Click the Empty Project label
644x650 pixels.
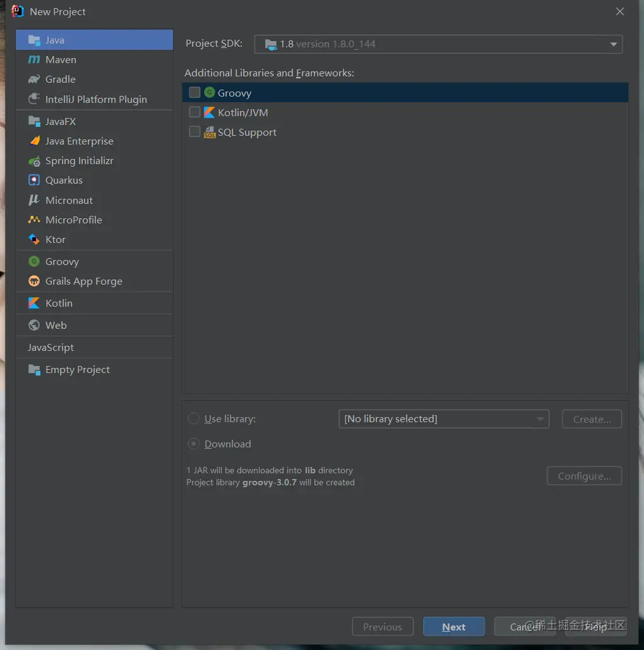point(78,370)
